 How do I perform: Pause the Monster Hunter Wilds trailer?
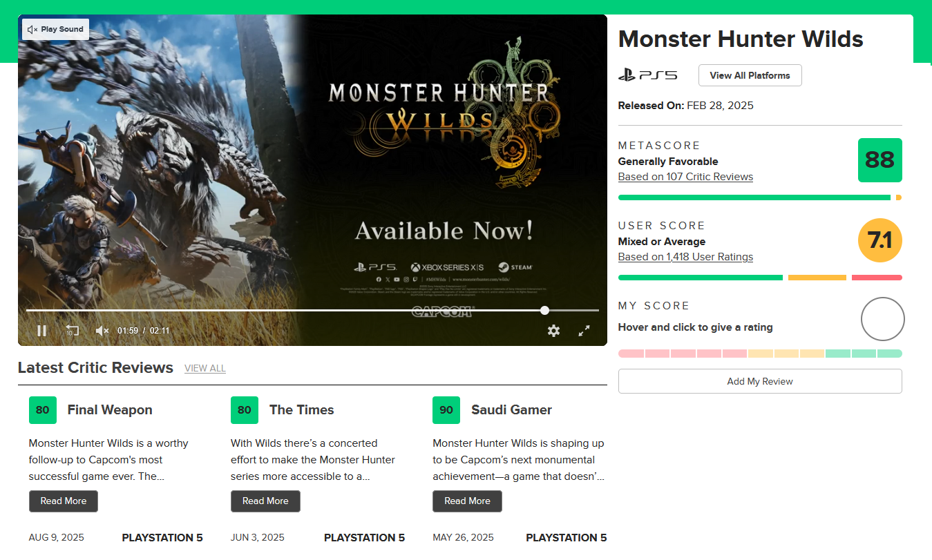(41, 331)
